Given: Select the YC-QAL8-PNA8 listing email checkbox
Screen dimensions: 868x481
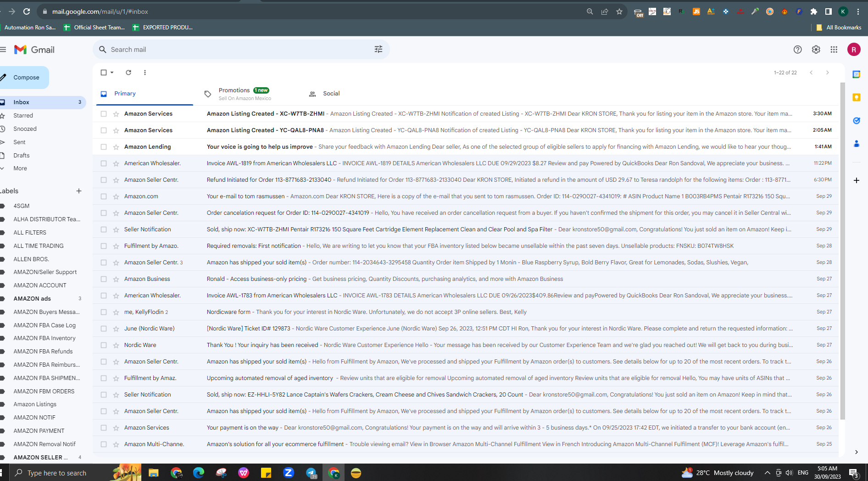Looking at the screenshot, I should 104,130.
